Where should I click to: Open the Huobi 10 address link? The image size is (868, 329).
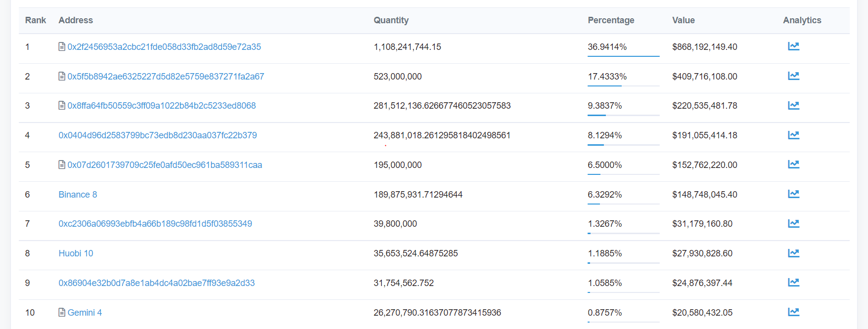(76, 253)
